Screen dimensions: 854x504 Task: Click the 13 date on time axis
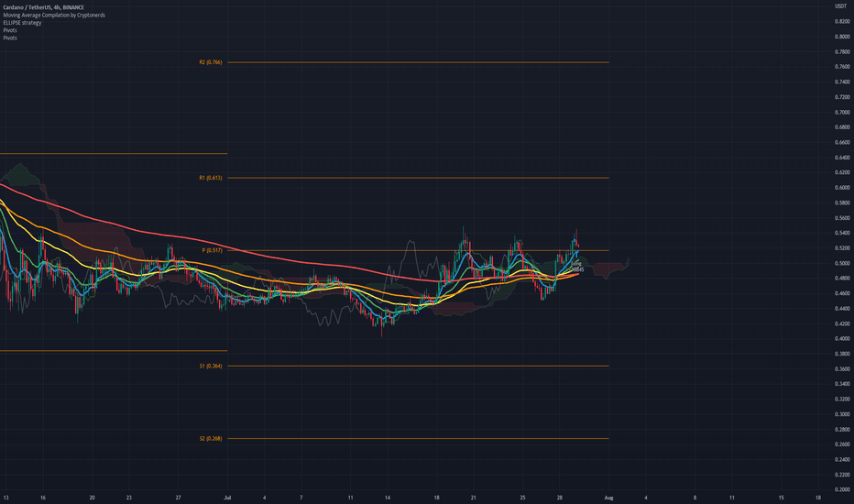(x=6, y=498)
